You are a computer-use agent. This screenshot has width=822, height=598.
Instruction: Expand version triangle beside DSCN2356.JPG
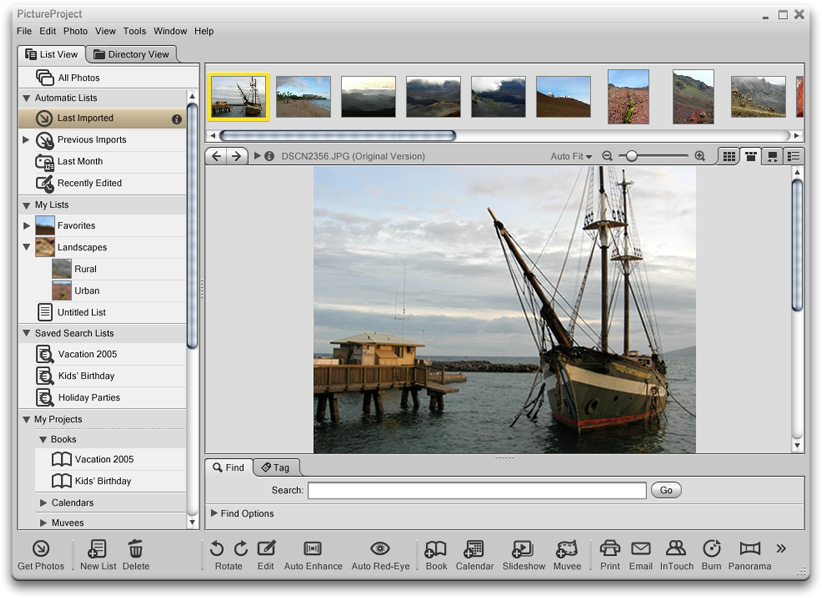(257, 156)
